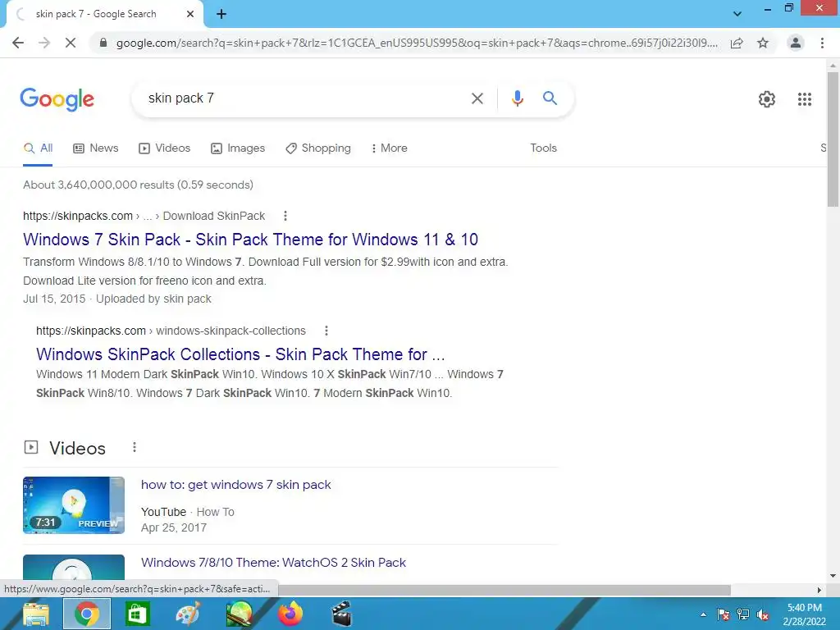The image size is (840, 630).
Task: Click the network tray icon
Action: (x=743, y=614)
